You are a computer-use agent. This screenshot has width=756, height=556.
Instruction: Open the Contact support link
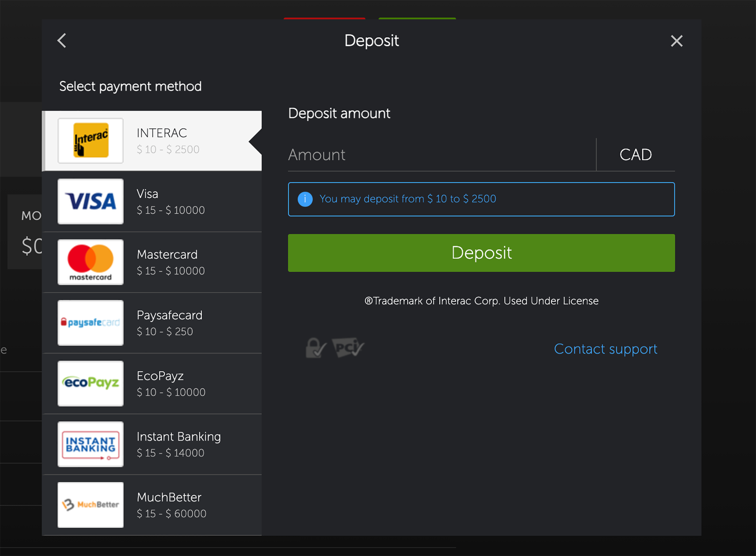[x=605, y=349]
